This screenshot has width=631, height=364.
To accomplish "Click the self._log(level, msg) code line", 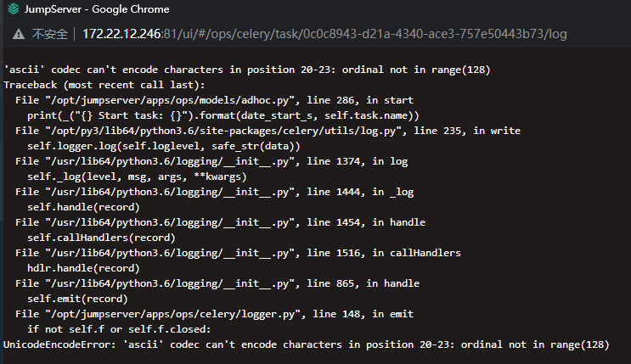I will 137,176.
